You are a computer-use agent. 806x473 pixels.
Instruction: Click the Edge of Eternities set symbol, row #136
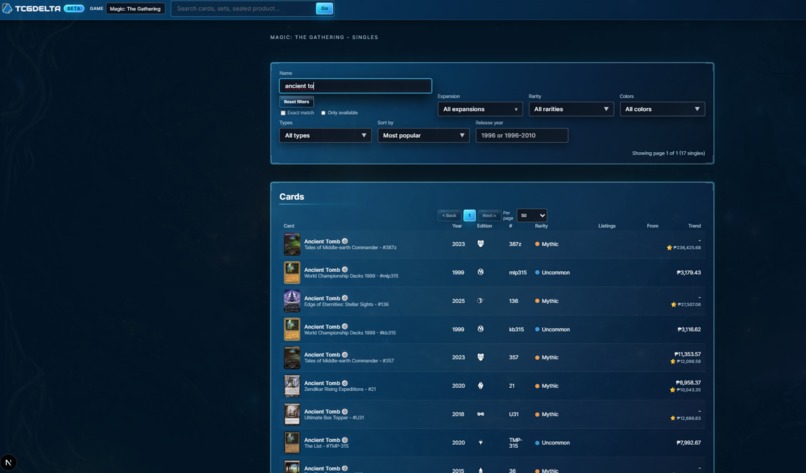point(481,301)
